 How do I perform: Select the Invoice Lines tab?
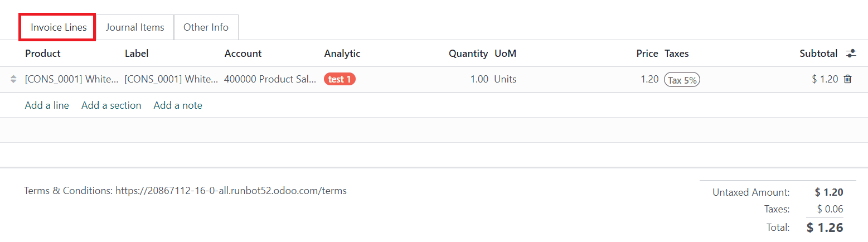coord(59,27)
